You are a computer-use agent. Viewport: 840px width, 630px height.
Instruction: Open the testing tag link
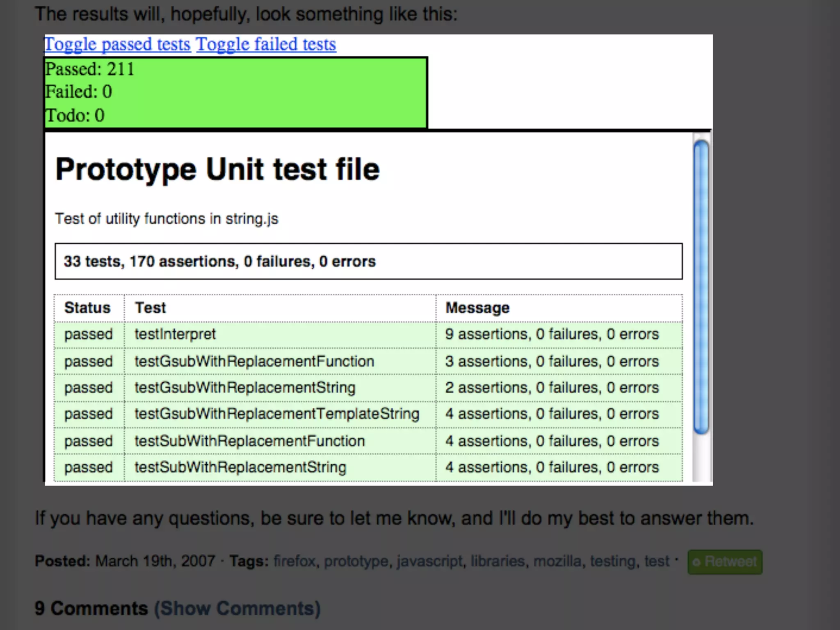tap(613, 561)
